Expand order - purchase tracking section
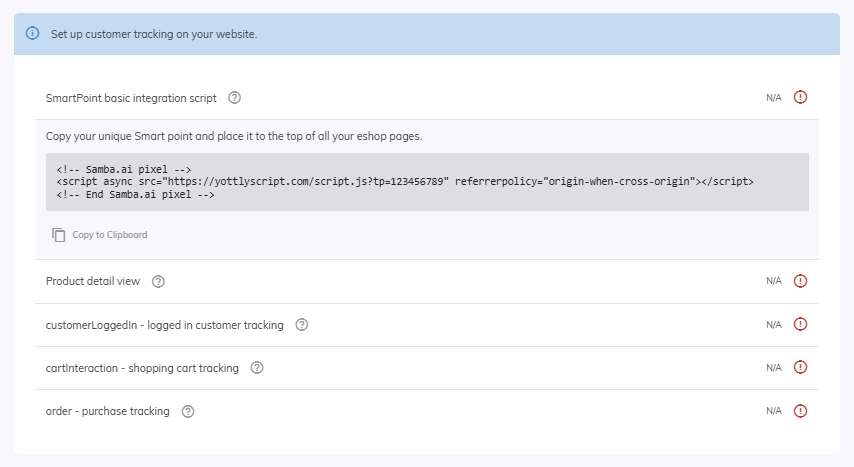This screenshot has width=854, height=467. 107,411
